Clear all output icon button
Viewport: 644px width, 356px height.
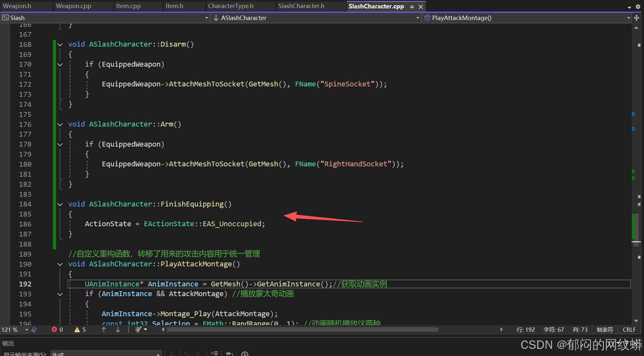(x=214, y=353)
